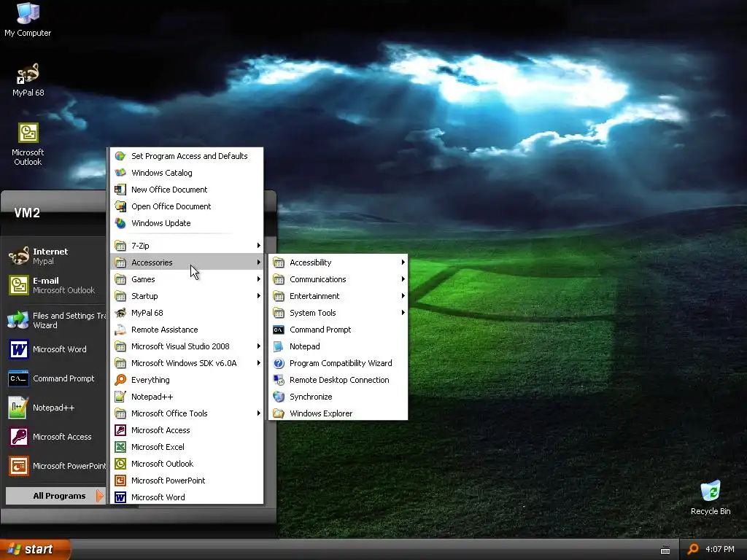Click the Command Prompt icon in Accessories submenu
Image resolution: width=747 pixels, height=560 pixels.
(x=279, y=330)
